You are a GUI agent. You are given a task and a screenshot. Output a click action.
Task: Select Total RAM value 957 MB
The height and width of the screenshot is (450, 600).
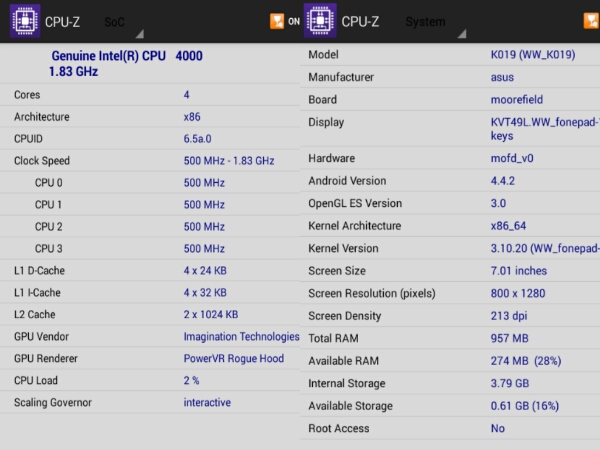tap(510, 338)
